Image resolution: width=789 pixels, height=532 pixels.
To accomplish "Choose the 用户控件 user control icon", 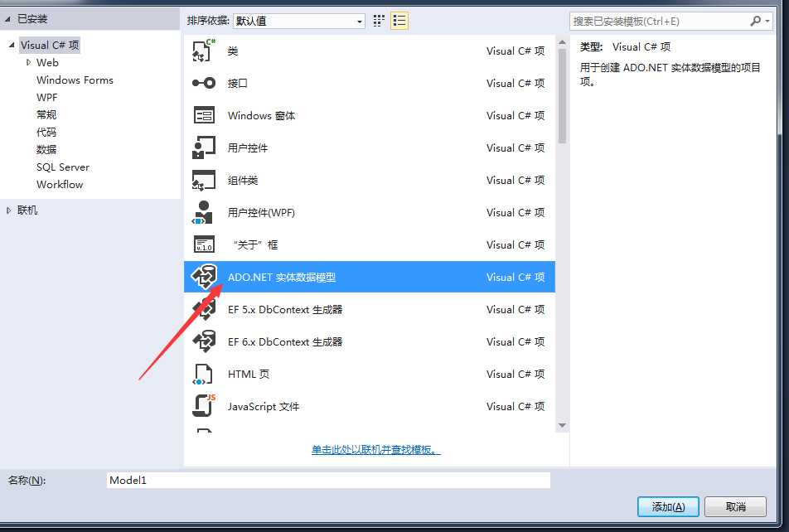I will tap(204, 148).
